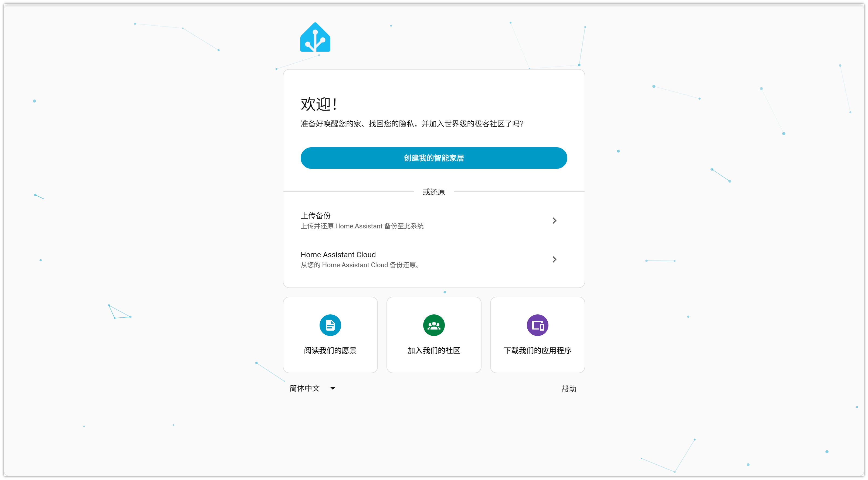Click the 下载我们的应用程序 label text
868x480 pixels.
(x=537, y=350)
